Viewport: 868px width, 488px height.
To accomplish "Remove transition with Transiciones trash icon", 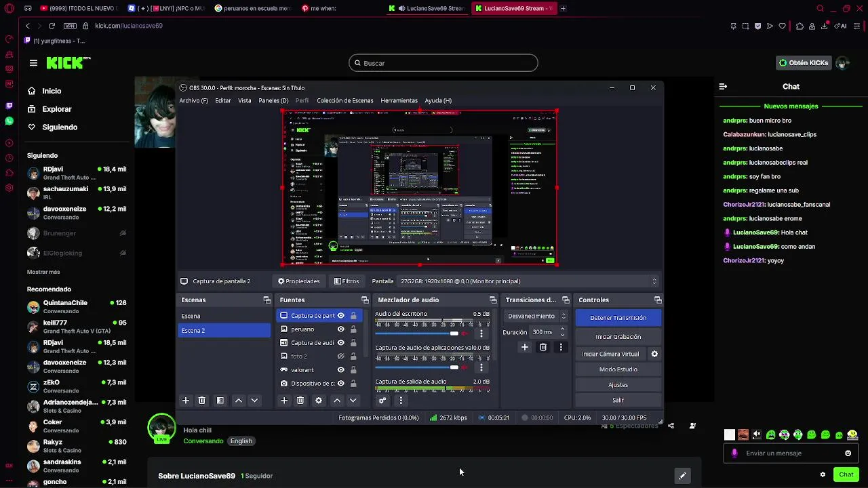I will (x=543, y=347).
